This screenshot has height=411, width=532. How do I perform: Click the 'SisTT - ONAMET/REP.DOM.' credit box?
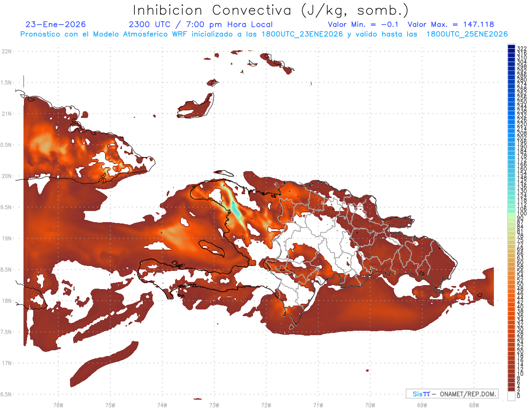(x=452, y=394)
